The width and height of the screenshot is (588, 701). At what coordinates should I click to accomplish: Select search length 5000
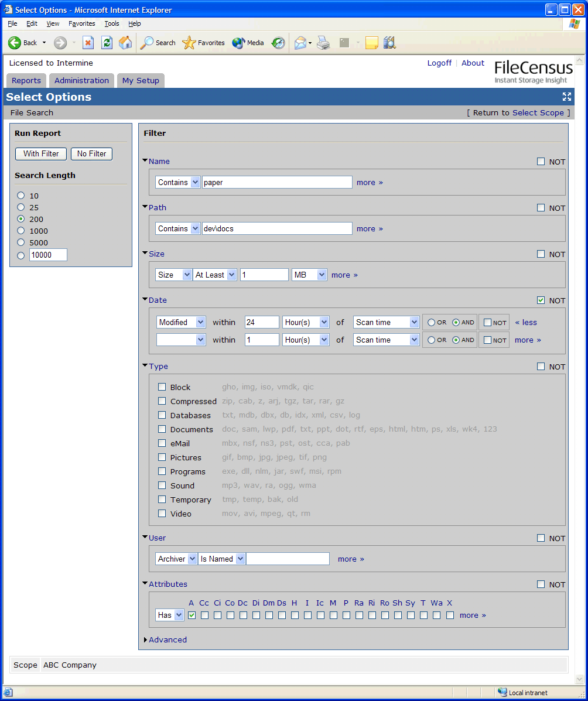[x=20, y=242]
